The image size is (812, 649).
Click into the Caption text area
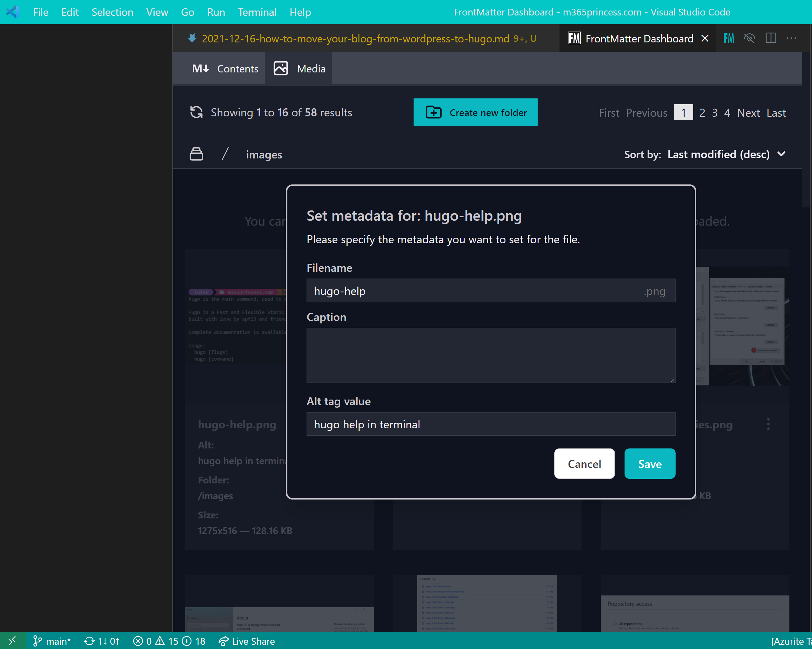pyautogui.click(x=491, y=355)
